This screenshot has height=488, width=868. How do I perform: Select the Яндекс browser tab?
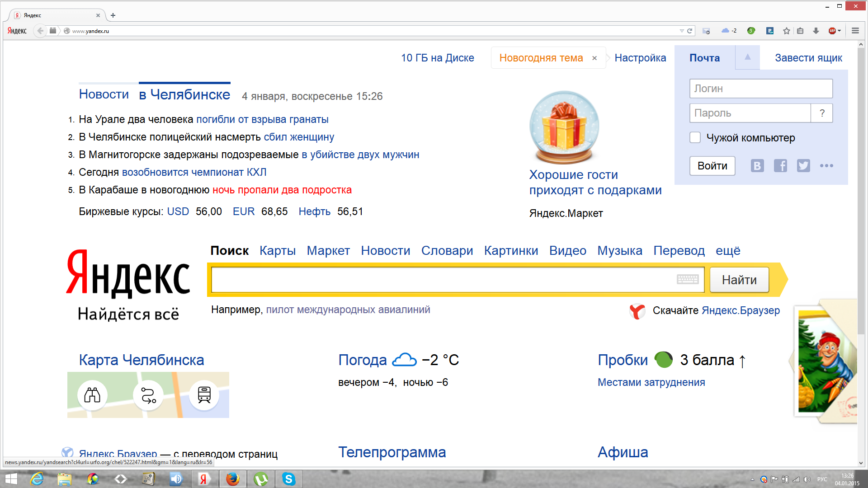[x=54, y=15]
